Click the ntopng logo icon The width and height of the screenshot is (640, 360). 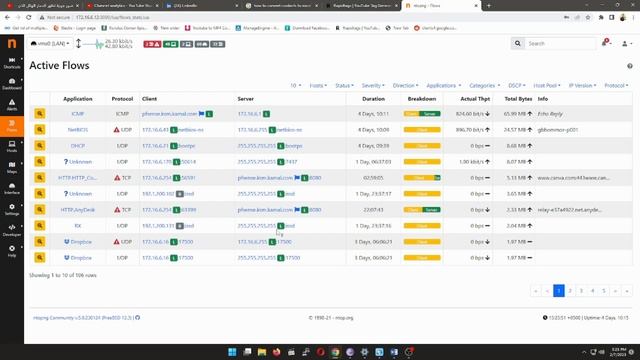coord(12,43)
